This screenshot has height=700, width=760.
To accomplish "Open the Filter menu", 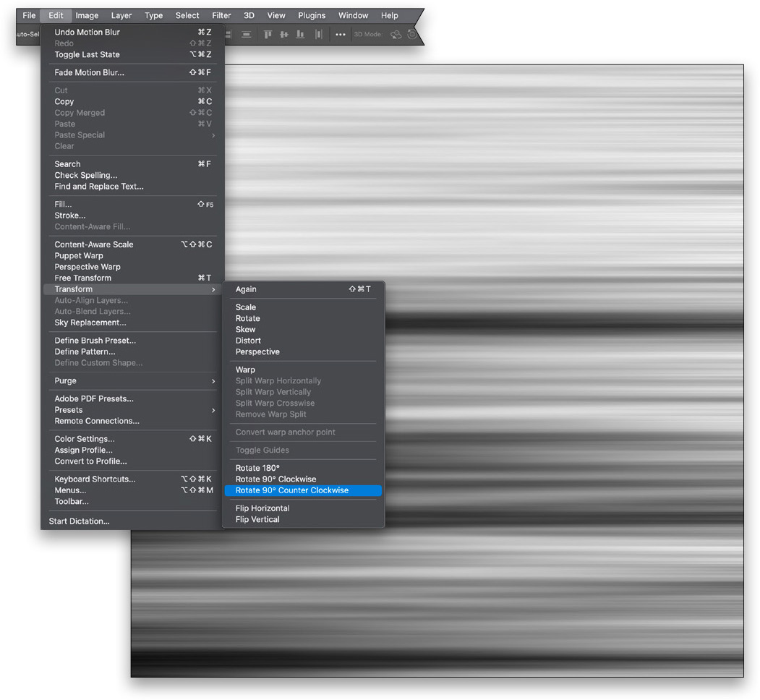I will coord(221,15).
